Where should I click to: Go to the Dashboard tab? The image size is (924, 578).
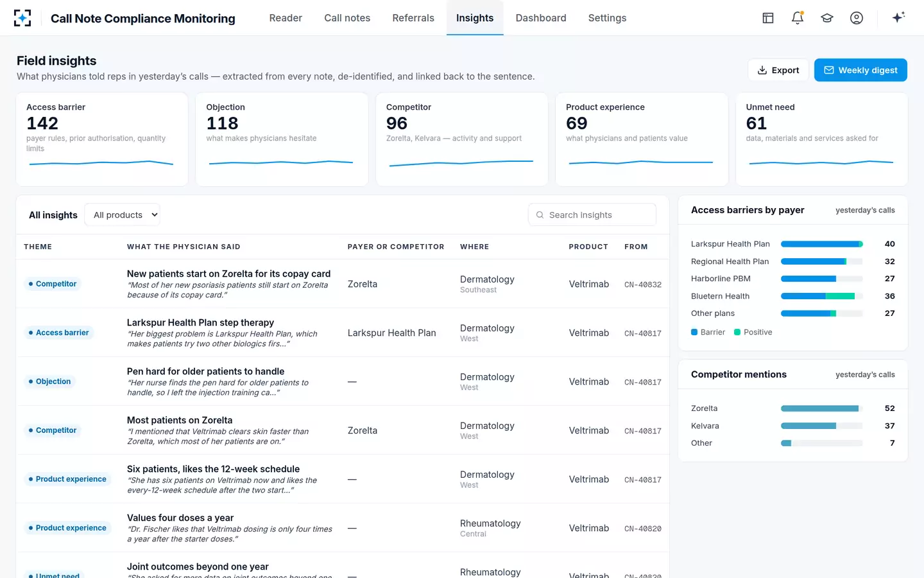pos(541,18)
